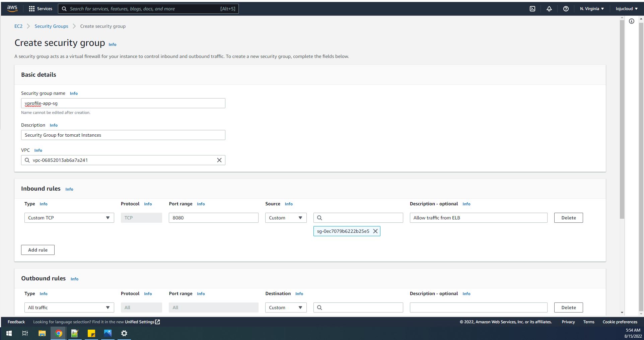Navigate to Security Groups via breadcrumb
This screenshot has width=644, height=340.
51,26
